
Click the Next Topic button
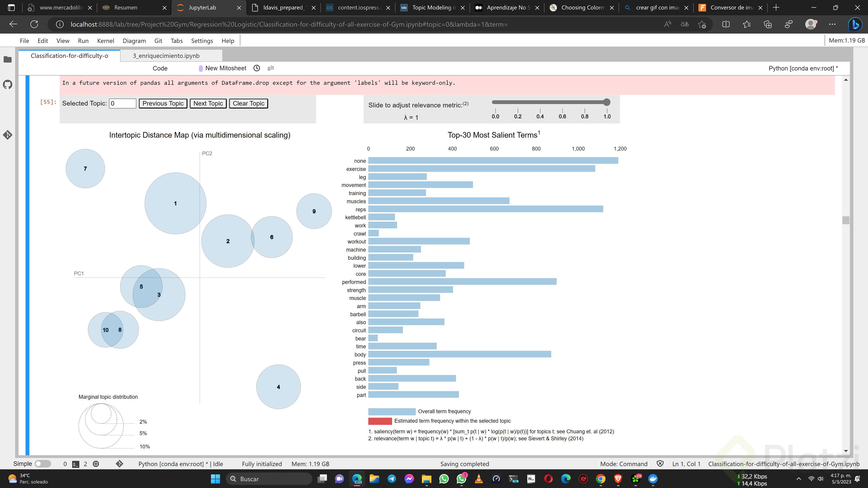pyautogui.click(x=208, y=103)
